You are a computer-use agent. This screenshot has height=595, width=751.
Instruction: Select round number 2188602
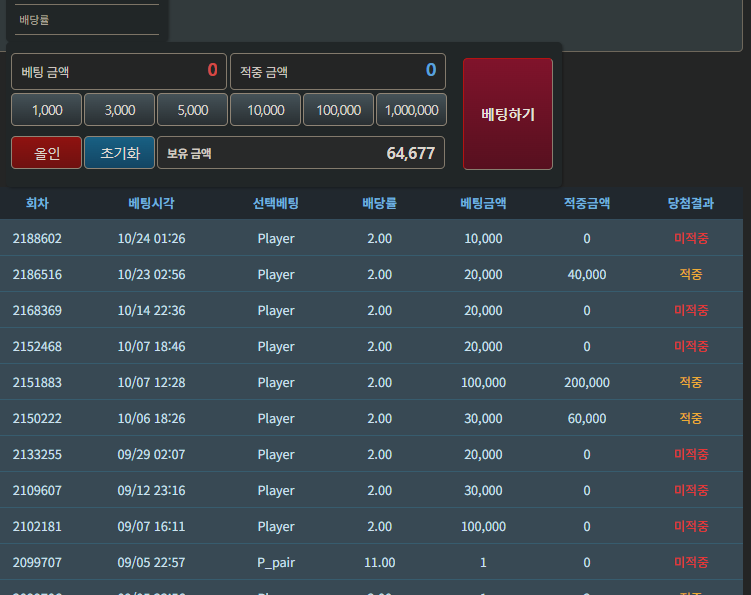tap(37, 238)
